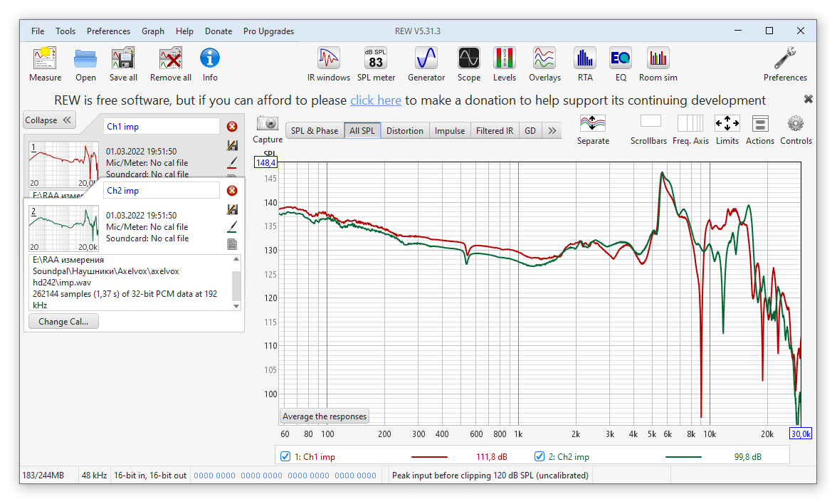Open a measurement file with Open icon

tap(85, 58)
